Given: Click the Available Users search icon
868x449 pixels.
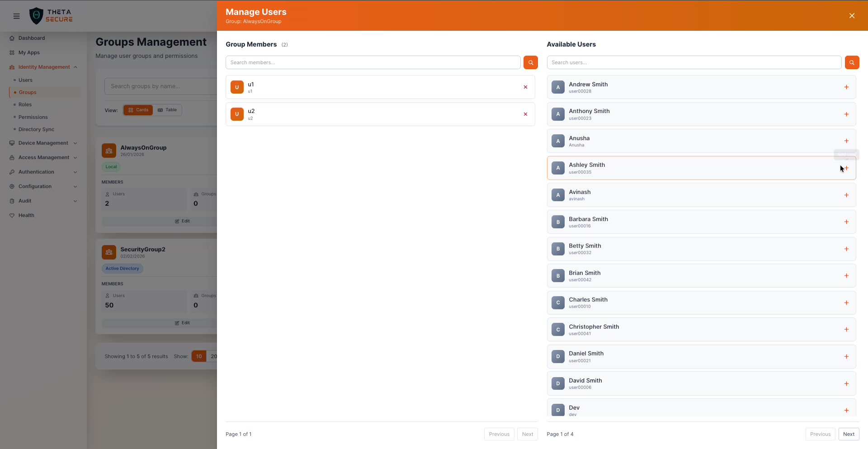Looking at the screenshot, I should pyautogui.click(x=852, y=62).
